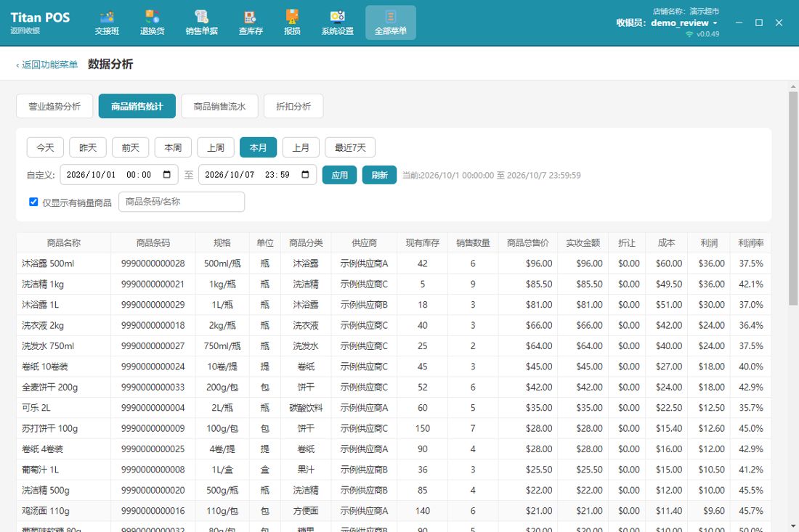The height and width of the screenshot is (532, 799).
Task: Open the 退换货 returns icon
Action: pyautogui.click(x=153, y=23)
